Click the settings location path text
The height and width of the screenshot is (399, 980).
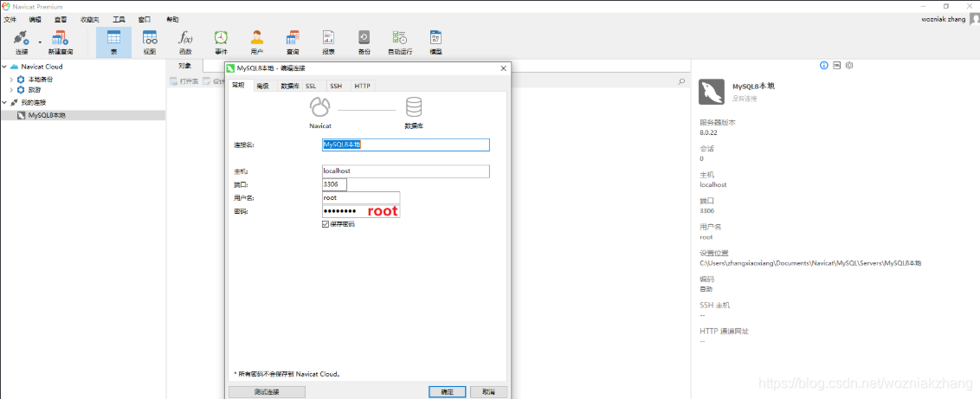coord(810,263)
